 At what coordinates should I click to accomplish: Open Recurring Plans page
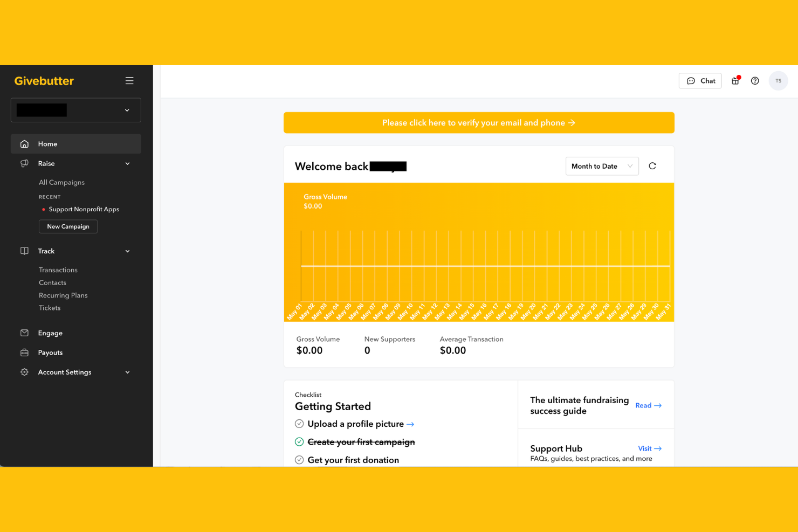63,295
